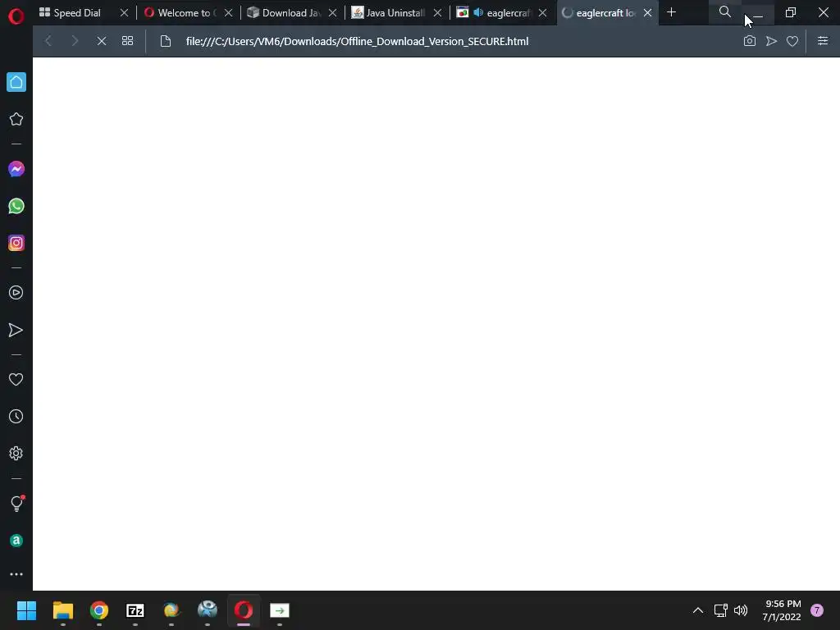Open clock showing 9:56 PM
Screen dimensions: 840x630
(x=782, y=610)
